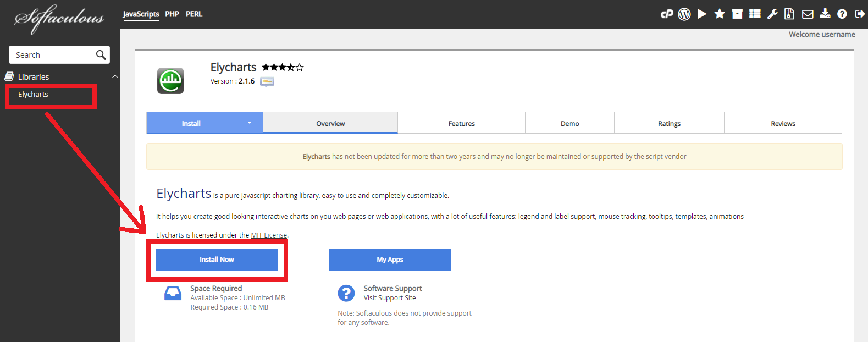Click the WordPress manager icon
The width and height of the screenshot is (868, 342).
pyautogui.click(x=684, y=14)
